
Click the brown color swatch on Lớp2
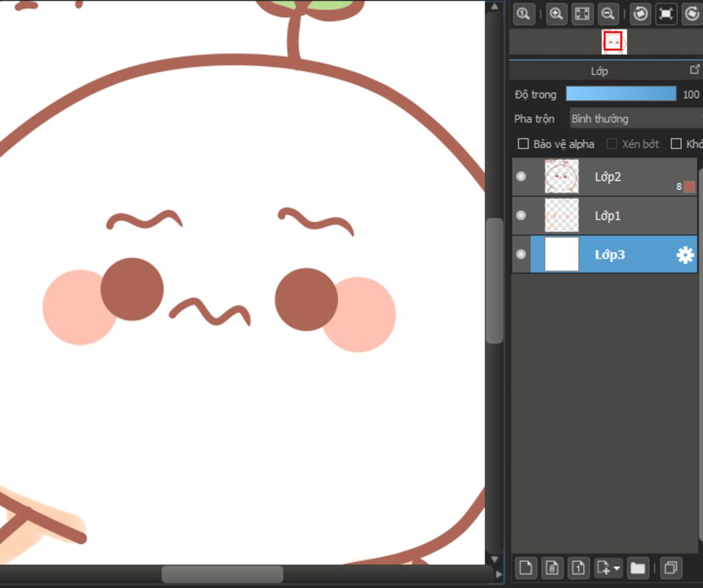(x=689, y=187)
